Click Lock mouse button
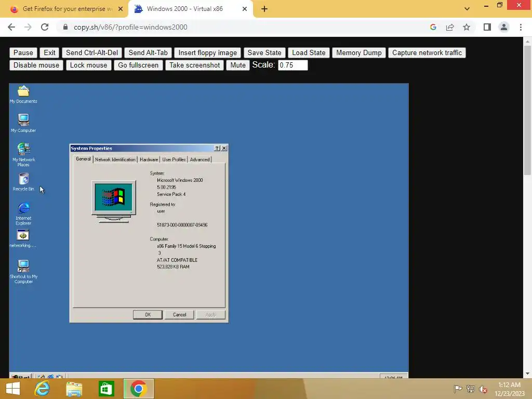 (88, 65)
